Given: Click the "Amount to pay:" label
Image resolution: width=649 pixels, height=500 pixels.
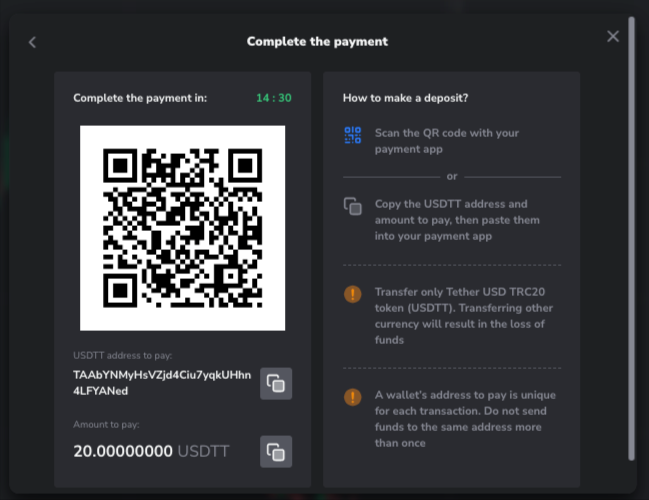Looking at the screenshot, I should (107, 425).
